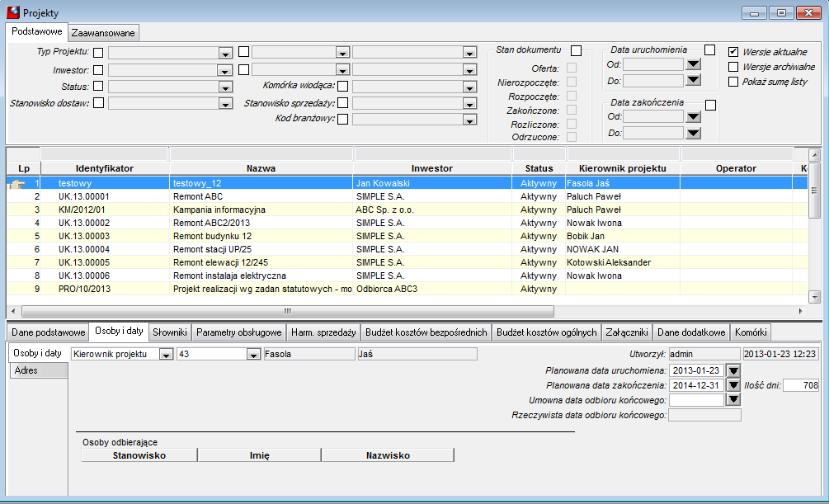Open calendar for Planowana data zakończenia
The image size is (829, 504).
coord(733,385)
